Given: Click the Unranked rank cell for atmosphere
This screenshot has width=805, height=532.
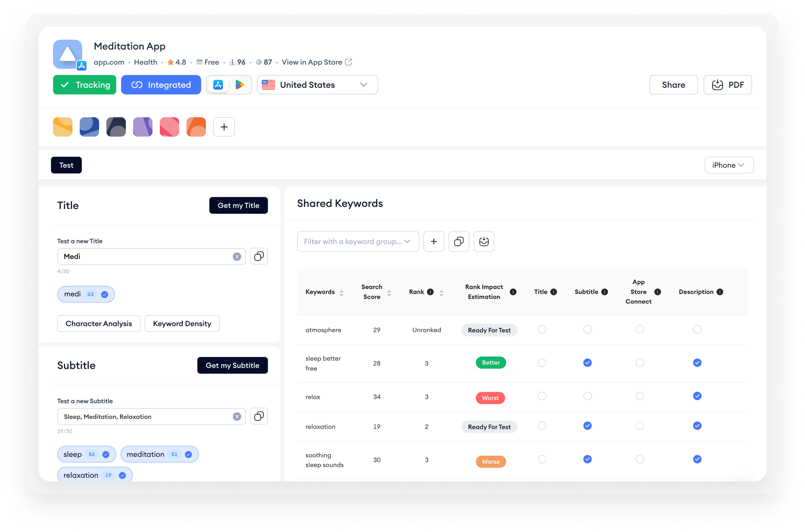Looking at the screenshot, I should tap(427, 330).
